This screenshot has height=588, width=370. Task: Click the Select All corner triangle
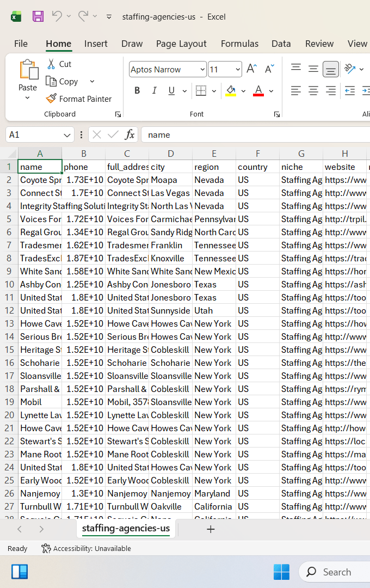11,154
